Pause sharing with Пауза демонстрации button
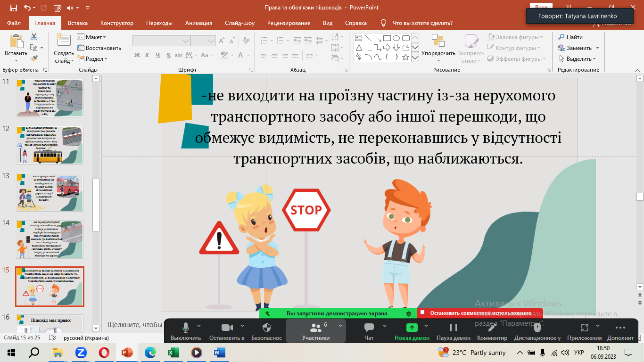The image size is (644, 362). pyautogui.click(x=454, y=331)
